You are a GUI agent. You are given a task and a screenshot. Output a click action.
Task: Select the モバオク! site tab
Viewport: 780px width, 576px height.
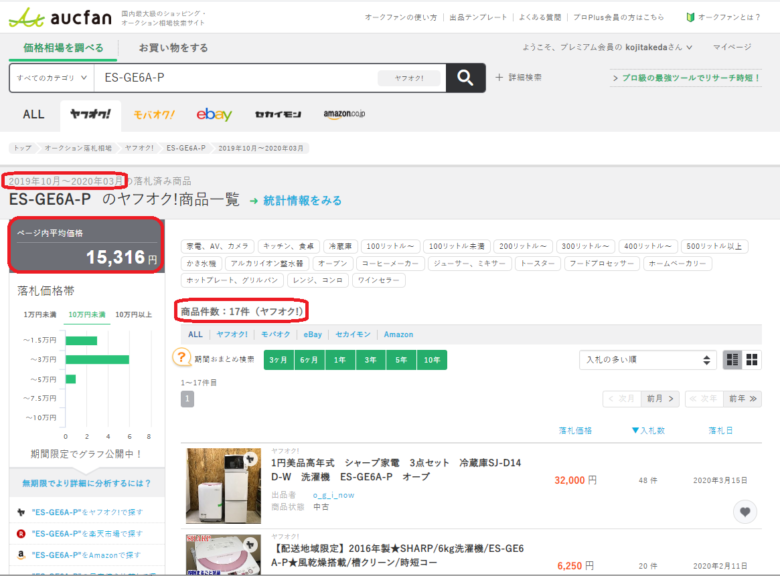(x=154, y=115)
